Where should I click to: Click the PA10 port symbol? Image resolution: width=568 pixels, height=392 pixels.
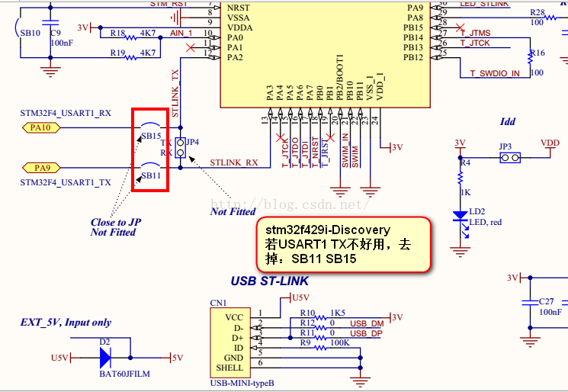coord(41,127)
